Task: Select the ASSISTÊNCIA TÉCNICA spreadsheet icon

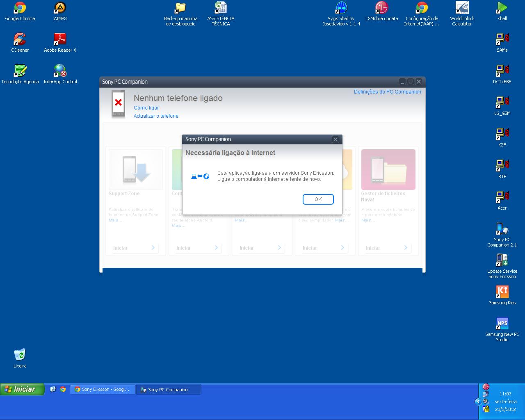Action: pyautogui.click(x=221, y=14)
